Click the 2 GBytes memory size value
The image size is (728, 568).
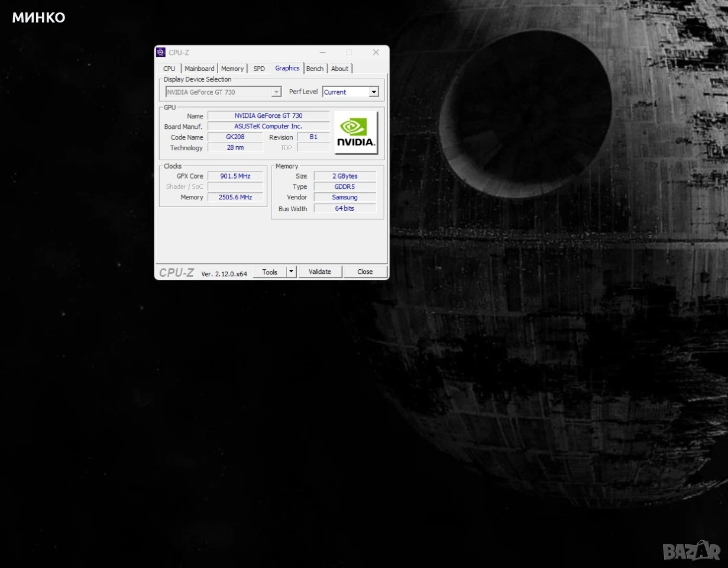(345, 176)
